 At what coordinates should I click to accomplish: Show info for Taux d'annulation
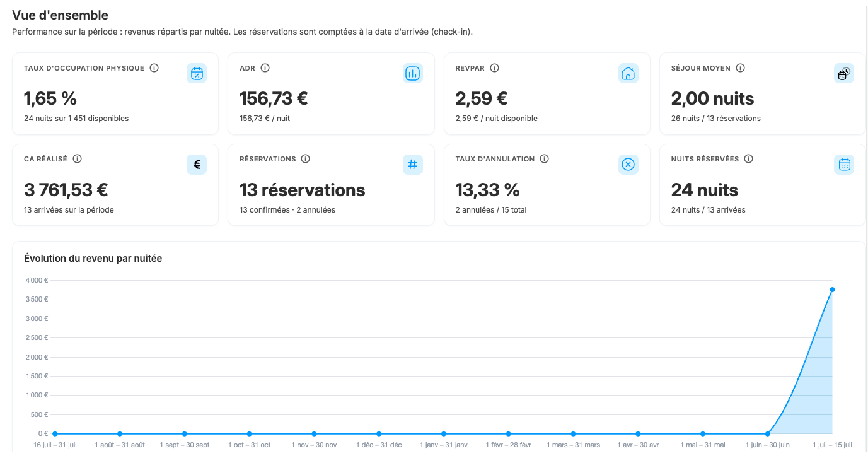coord(545,159)
